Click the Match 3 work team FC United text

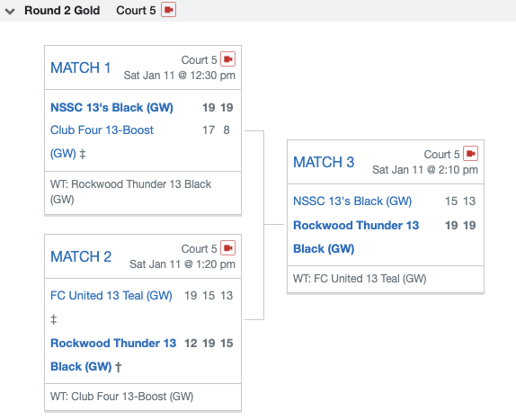[360, 279]
